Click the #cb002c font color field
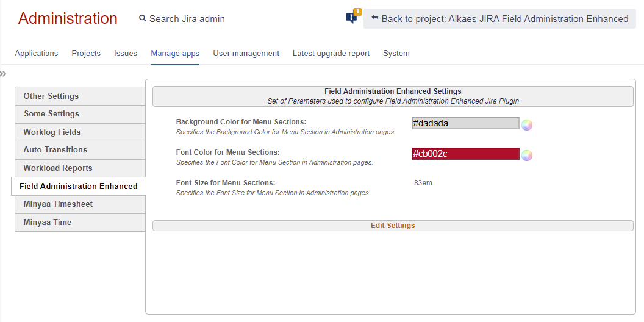Image resolution: width=644 pixels, height=322 pixels. pos(466,154)
